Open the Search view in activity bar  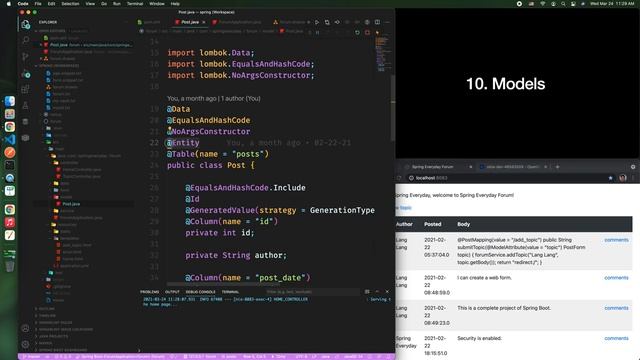(25, 40)
